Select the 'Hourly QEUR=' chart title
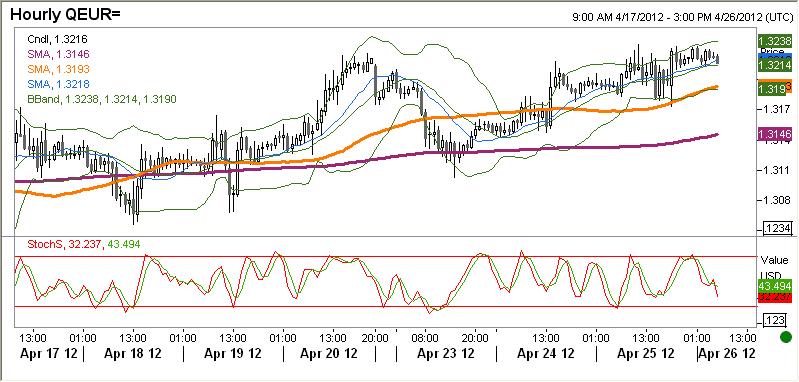Screen dimensions: 799x382 65,14
